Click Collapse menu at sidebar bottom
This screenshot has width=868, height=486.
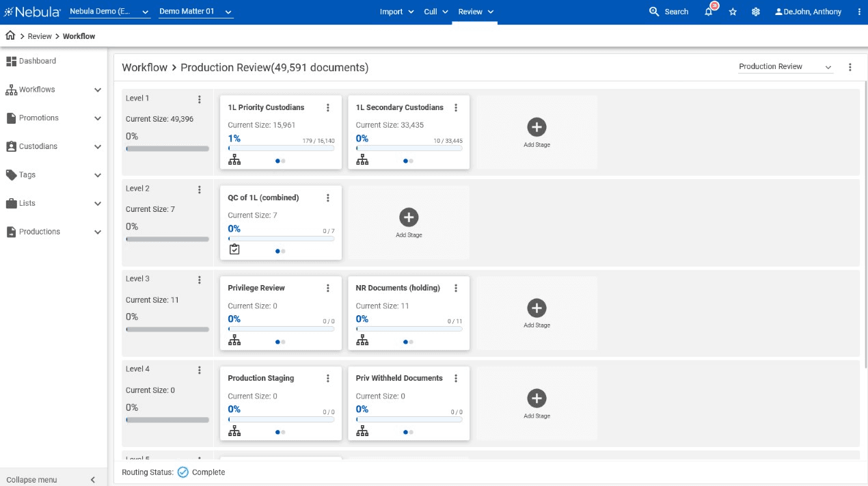pos(51,480)
